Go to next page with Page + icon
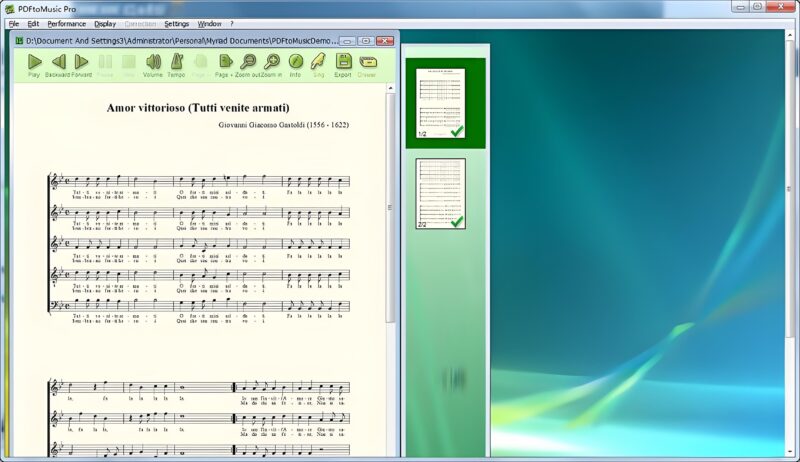 224,62
